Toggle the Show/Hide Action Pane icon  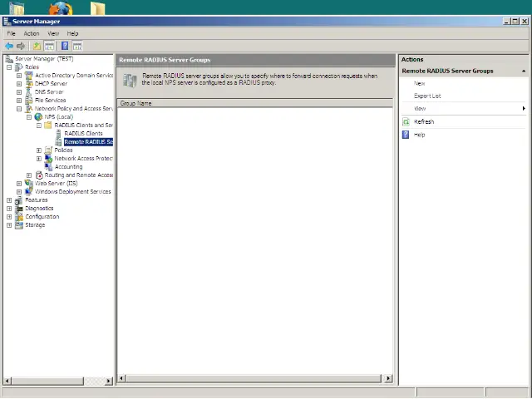click(77, 46)
